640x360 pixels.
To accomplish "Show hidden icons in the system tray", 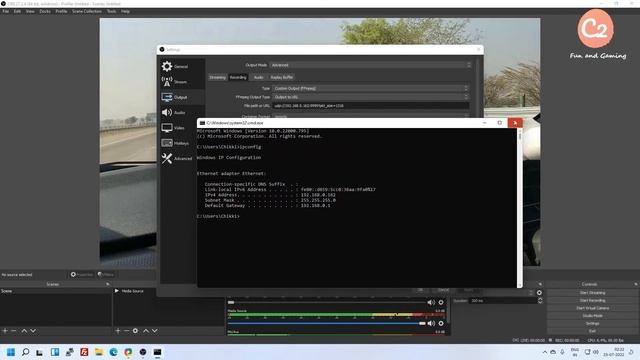I will 544,352.
